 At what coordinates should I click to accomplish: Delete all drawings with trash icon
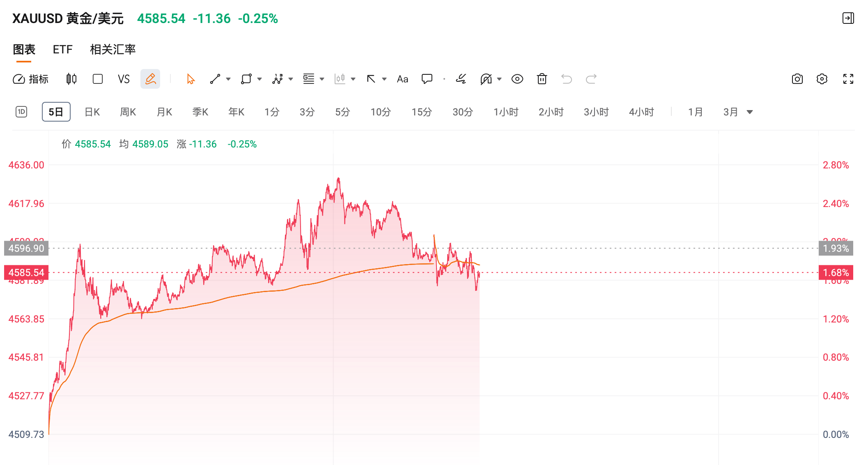(x=542, y=79)
